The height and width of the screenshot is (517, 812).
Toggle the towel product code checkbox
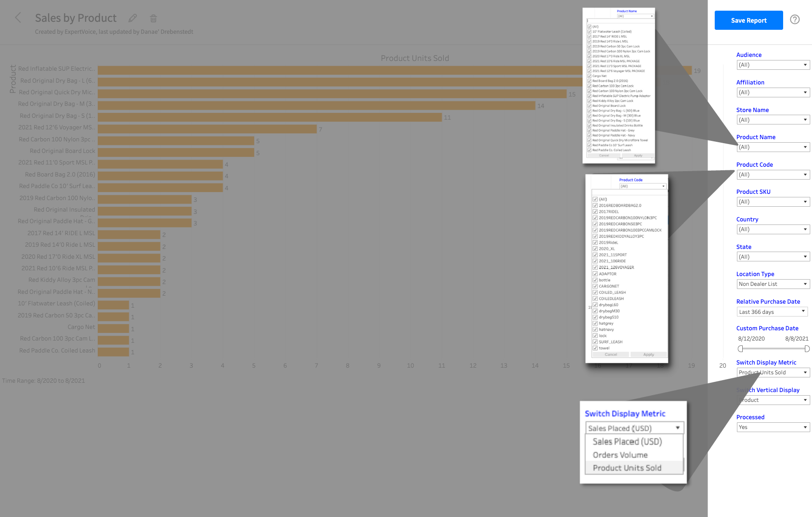595,348
